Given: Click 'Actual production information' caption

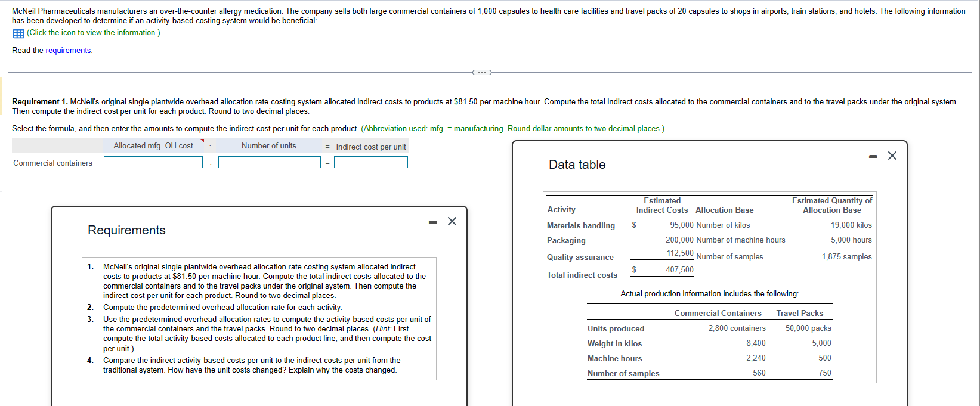Looking at the screenshot, I should pos(709,294).
